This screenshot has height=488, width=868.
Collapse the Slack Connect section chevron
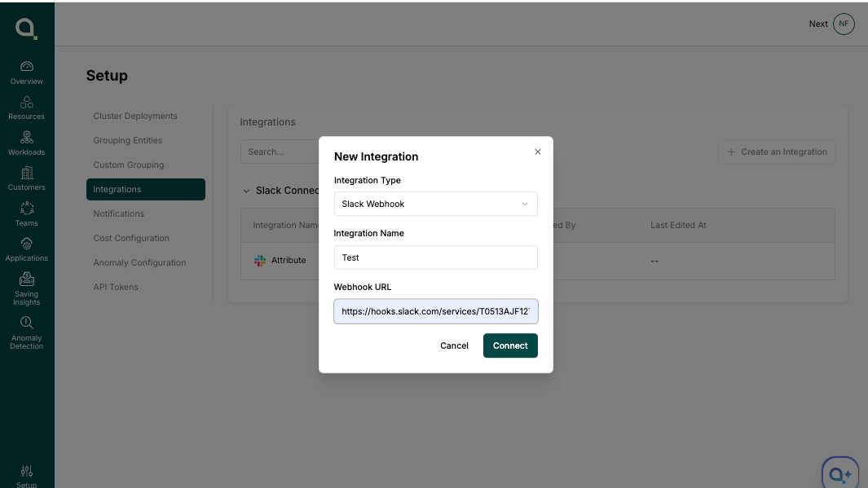(x=246, y=191)
